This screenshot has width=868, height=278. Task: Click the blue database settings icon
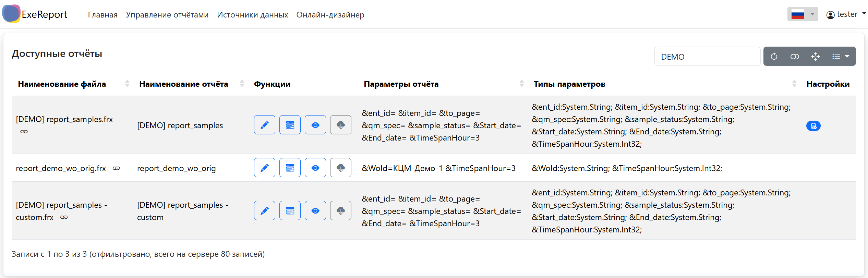click(x=813, y=126)
